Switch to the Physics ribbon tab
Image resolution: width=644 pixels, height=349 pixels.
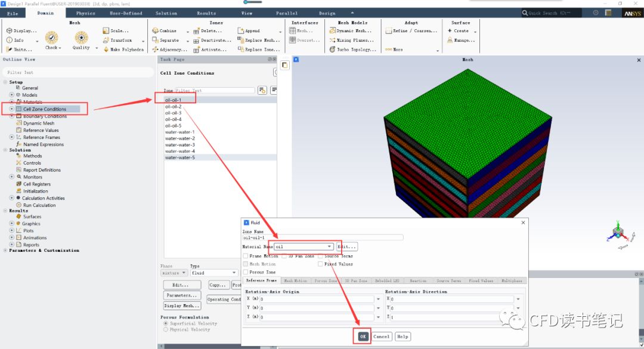(x=85, y=14)
